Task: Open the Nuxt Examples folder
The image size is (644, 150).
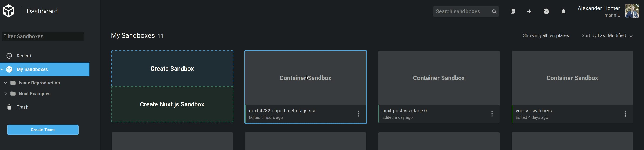Action: [x=34, y=94]
